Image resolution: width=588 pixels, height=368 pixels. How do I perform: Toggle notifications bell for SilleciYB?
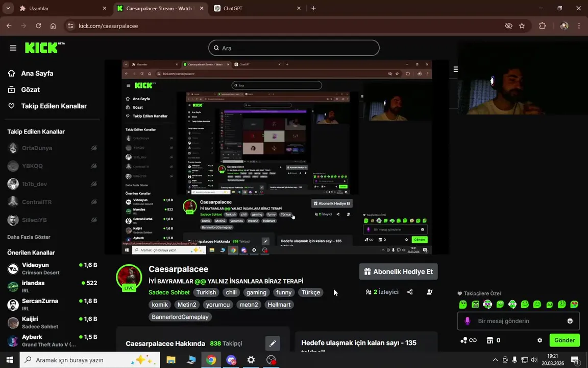(94, 220)
